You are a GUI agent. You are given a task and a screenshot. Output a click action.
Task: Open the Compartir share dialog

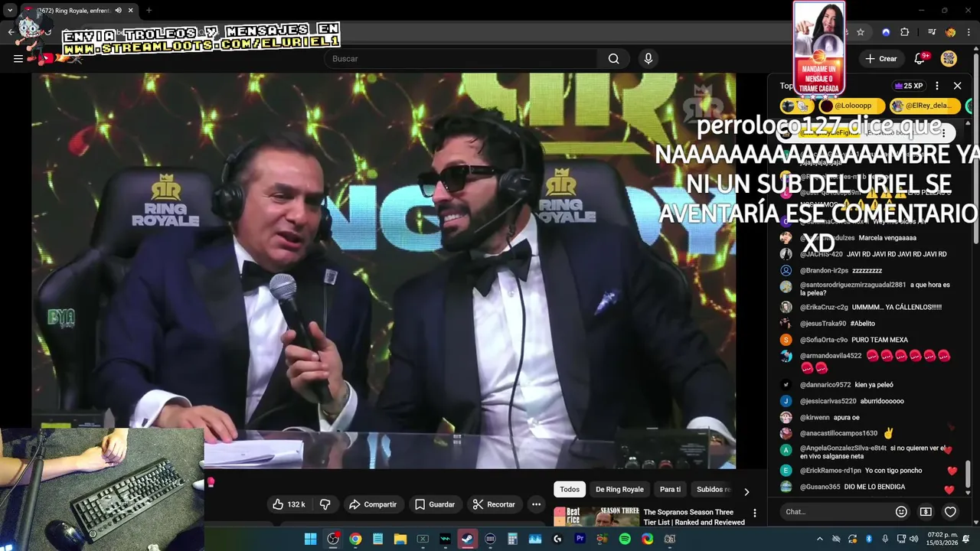tap(373, 504)
